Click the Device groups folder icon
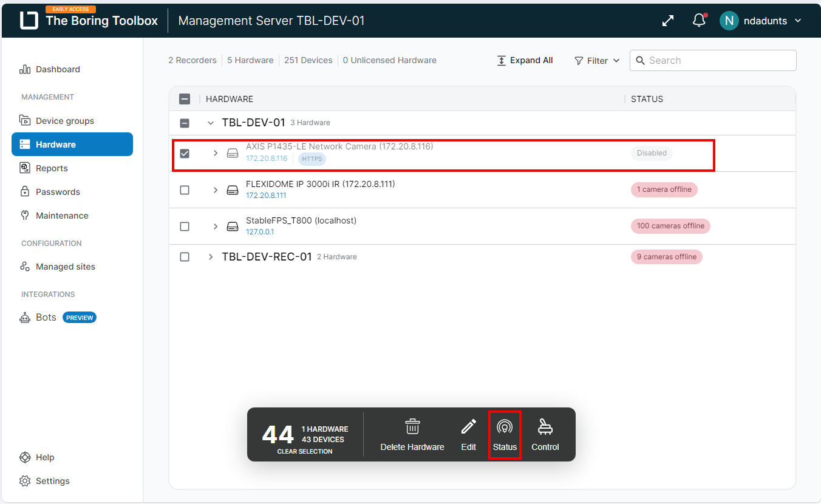This screenshot has width=821, height=504. click(25, 120)
